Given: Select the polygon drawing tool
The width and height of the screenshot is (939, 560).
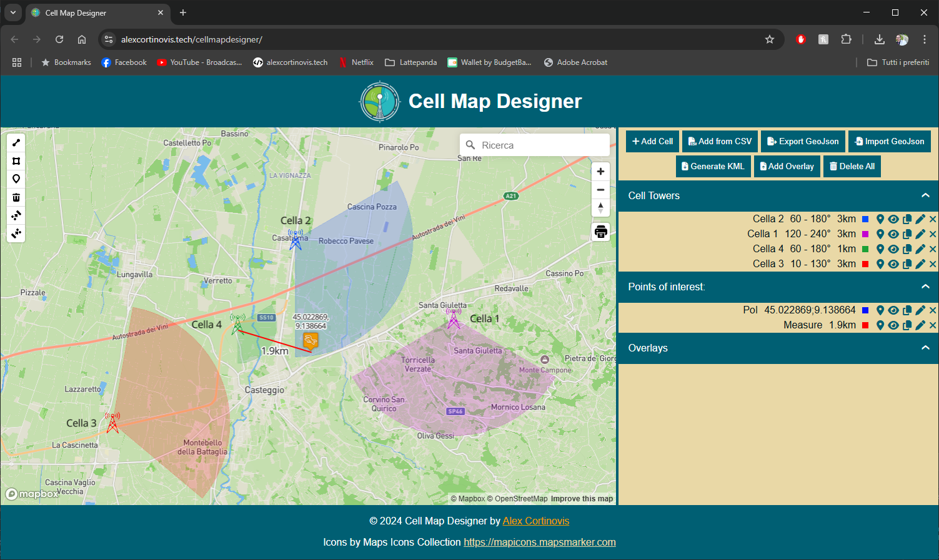Looking at the screenshot, I should [x=16, y=160].
